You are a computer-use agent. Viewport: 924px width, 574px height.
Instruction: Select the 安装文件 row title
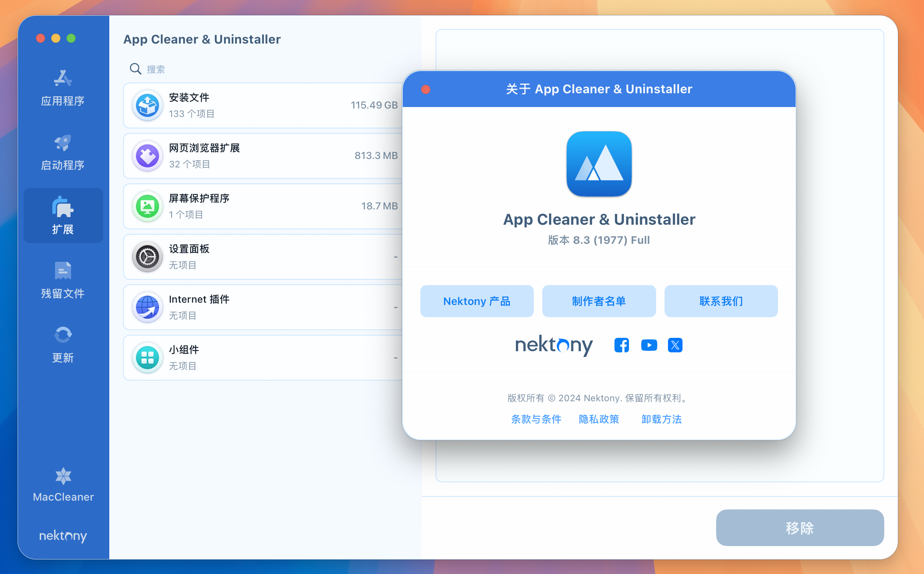pyautogui.click(x=189, y=97)
